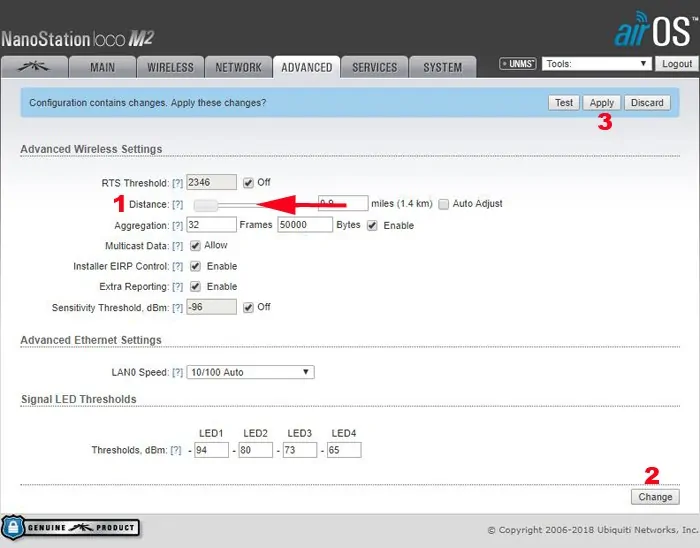Click the Test button
The height and width of the screenshot is (548, 700).
[x=564, y=103]
